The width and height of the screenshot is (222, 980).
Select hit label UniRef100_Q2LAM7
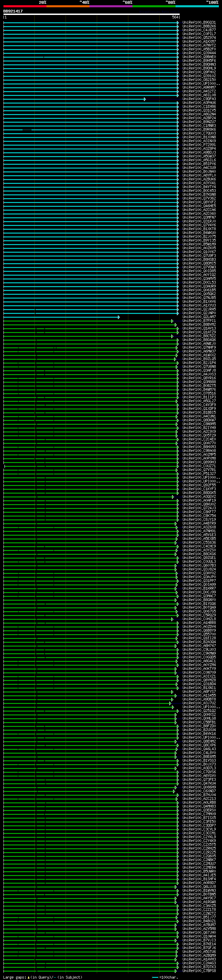tap(199, 317)
